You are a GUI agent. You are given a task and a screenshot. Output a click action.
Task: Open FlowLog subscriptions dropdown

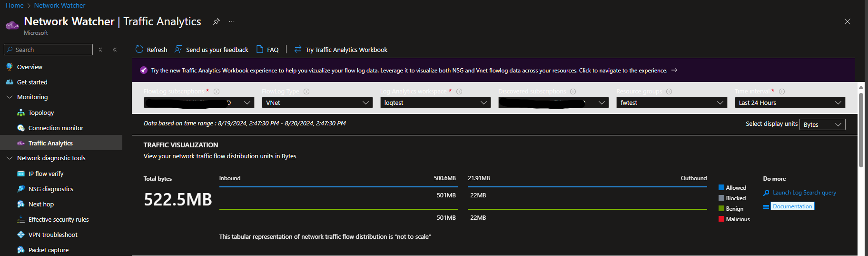(199, 102)
